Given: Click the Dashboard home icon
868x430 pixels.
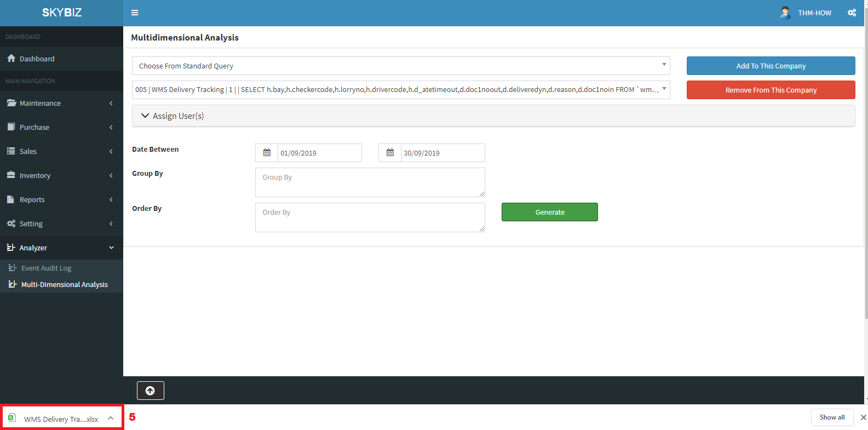Looking at the screenshot, I should click(x=11, y=59).
